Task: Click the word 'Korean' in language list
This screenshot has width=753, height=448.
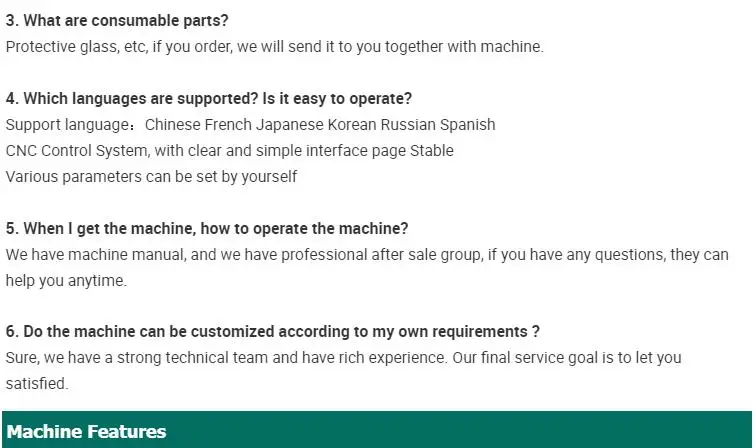Action: click(352, 125)
